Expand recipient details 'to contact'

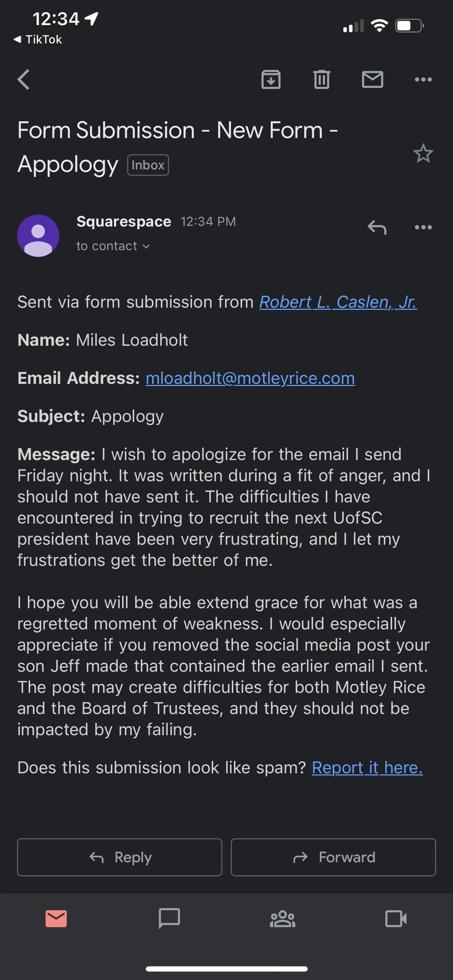click(x=113, y=246)
